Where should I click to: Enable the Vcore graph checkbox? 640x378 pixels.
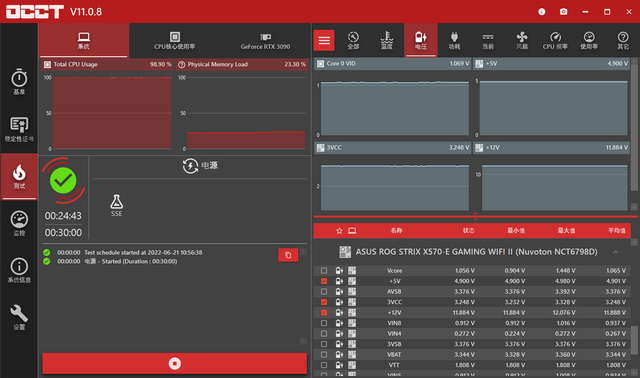(324, 271)
